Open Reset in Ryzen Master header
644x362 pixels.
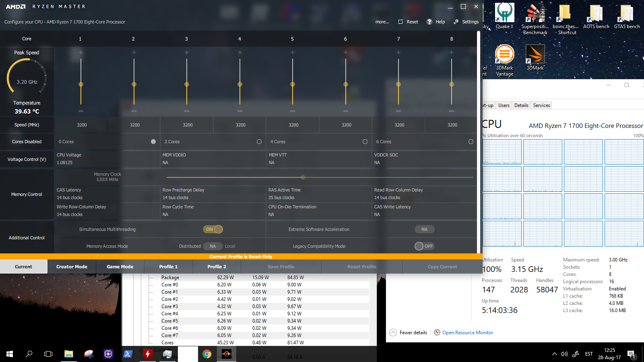coord(408,22)
